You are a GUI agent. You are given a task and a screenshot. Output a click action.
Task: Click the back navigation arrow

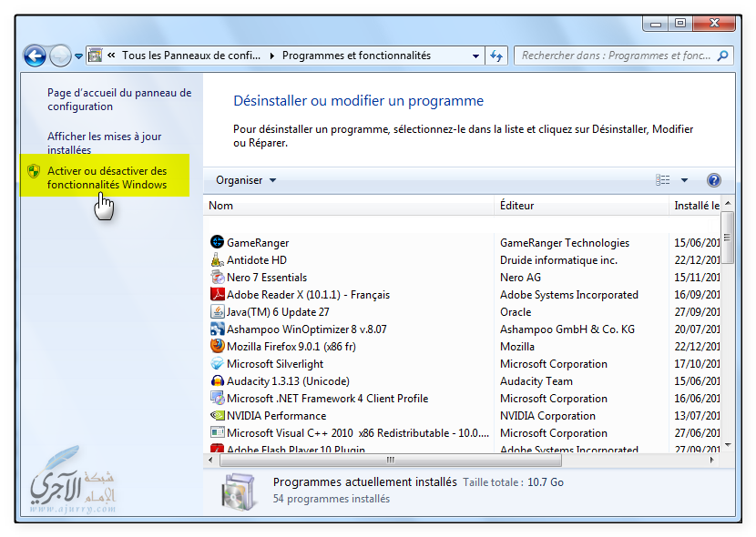(35, 56)
